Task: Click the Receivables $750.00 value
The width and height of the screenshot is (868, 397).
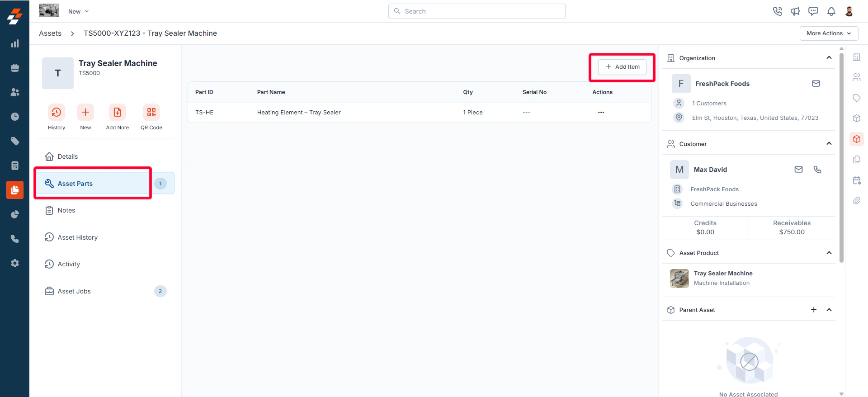Action: (x=792, y=232)
